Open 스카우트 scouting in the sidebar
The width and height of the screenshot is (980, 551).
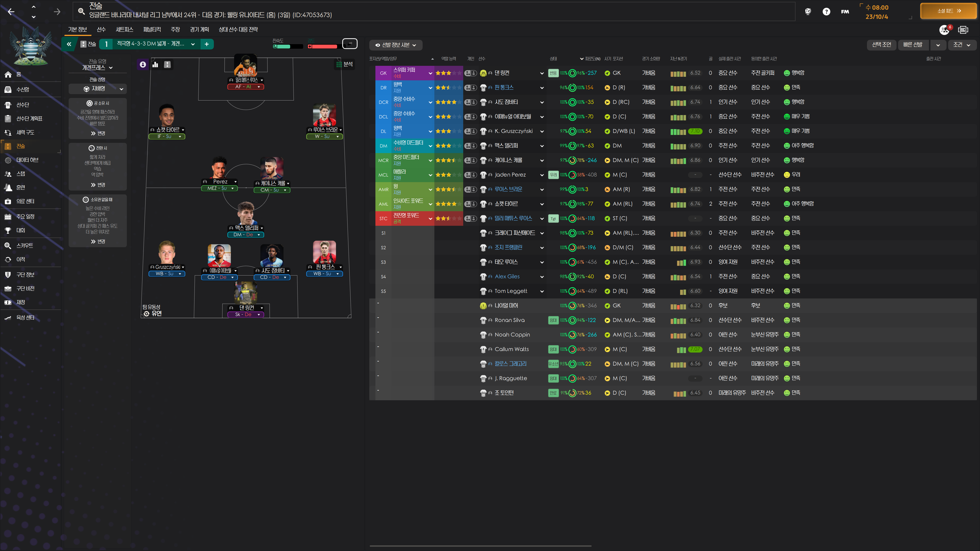pyautogui.click(x=24, y=246)
